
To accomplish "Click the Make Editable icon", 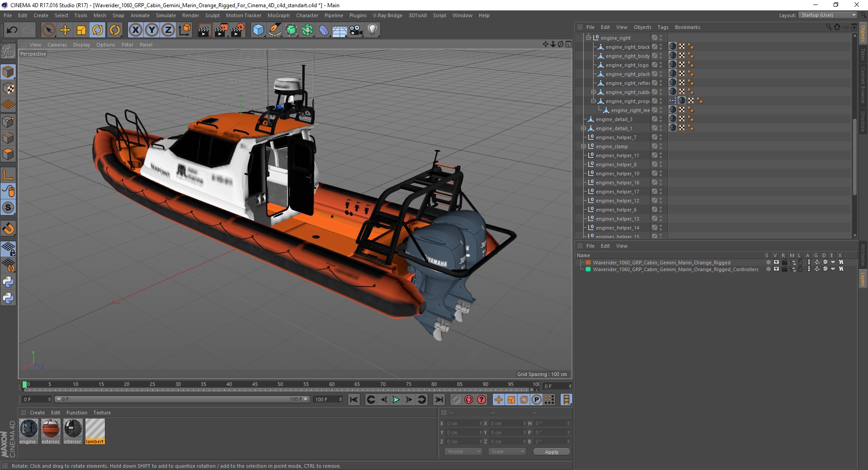I will (x=8, y=51).
